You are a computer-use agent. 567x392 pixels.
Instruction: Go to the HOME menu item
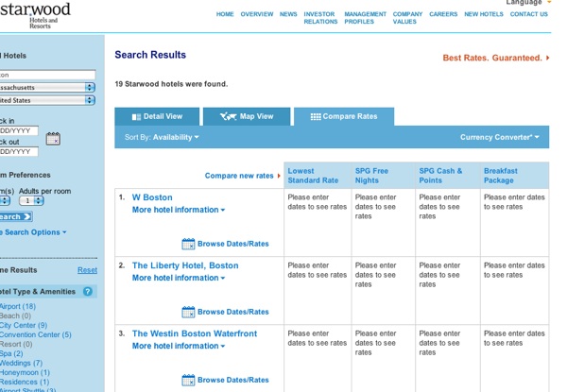pos(225,14)
